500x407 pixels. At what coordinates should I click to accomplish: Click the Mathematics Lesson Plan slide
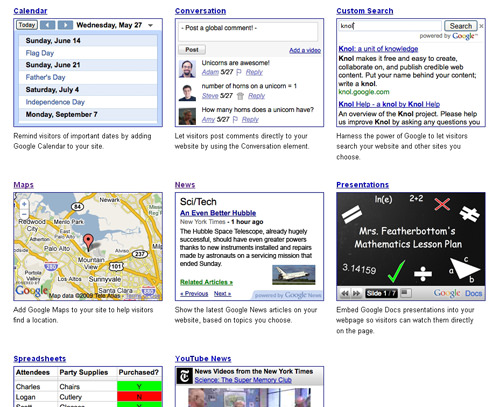(411, 239)
